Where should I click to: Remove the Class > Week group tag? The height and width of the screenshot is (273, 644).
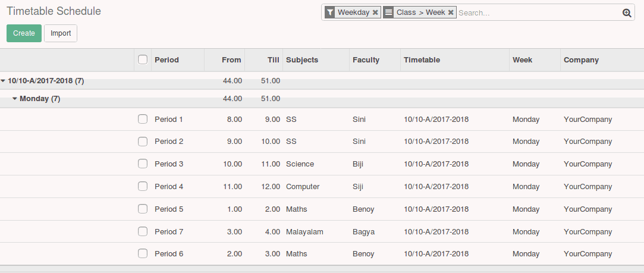pyautogui.click(x=451, y=12)
